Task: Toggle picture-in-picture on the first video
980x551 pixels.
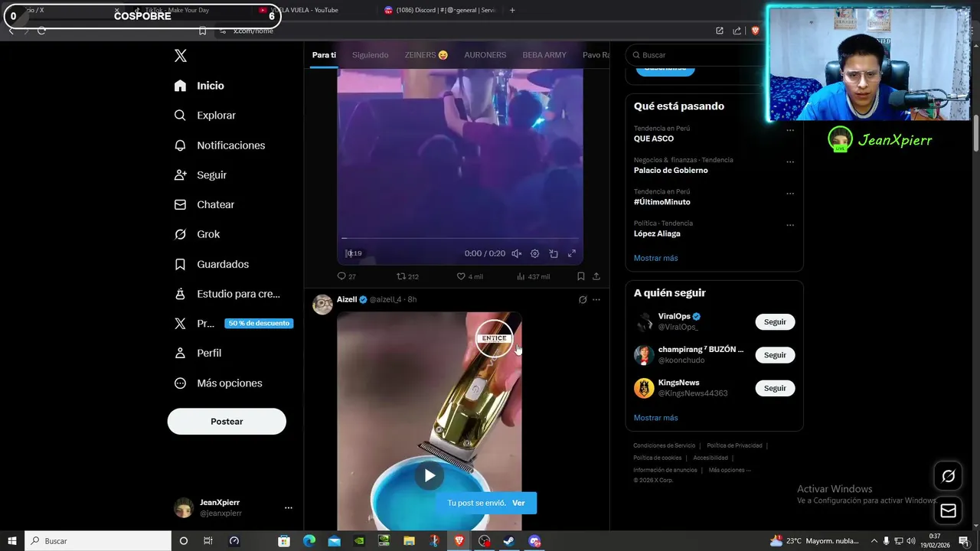Action: click(x=554, y=253)
